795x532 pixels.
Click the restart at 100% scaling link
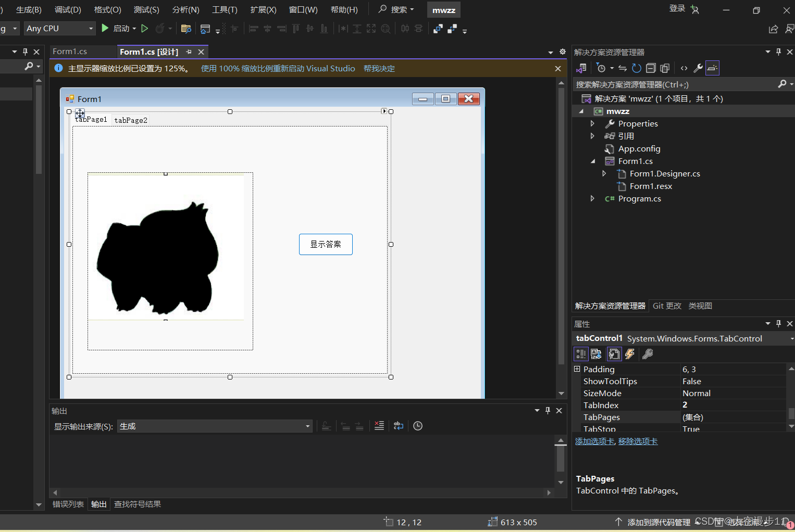tap(278, 69)
